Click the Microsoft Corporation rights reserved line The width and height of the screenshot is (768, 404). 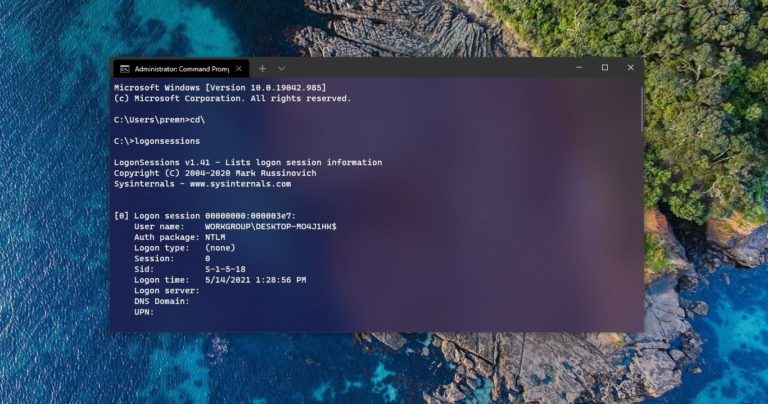pyautogui.click(x=233, y=98)
